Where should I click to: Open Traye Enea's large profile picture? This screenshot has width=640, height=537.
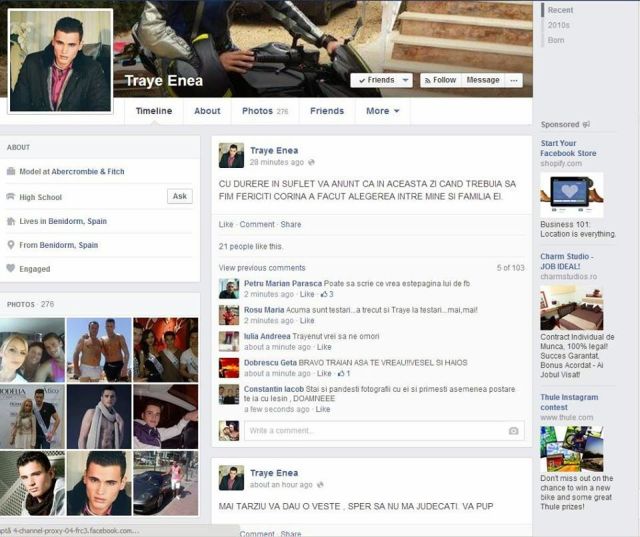(60, 62)
